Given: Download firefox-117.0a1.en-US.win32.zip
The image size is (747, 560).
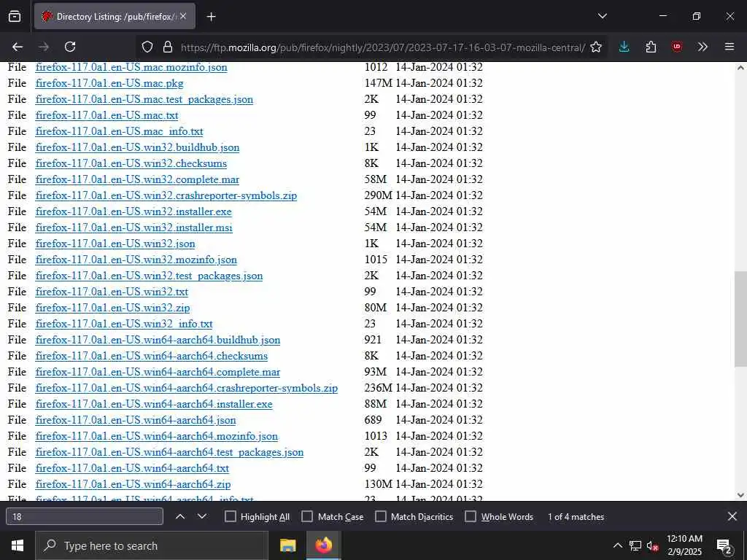Looking at the screenshot, I should [112, 308].
